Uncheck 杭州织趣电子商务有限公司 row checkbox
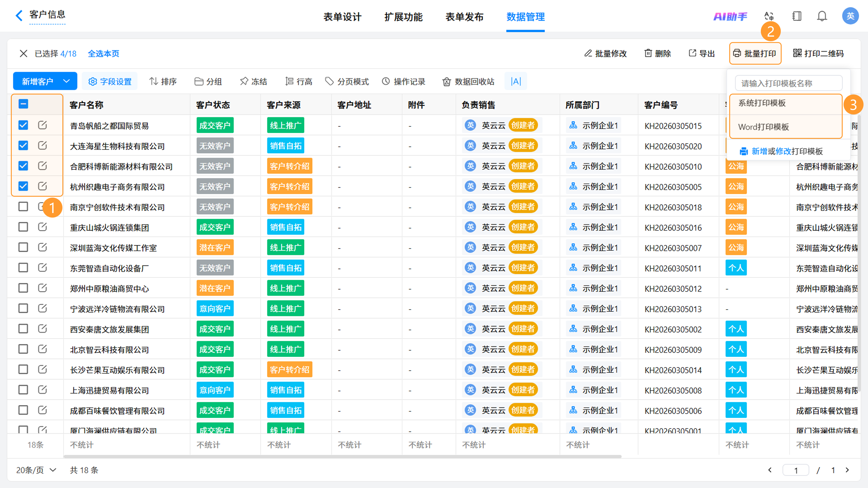 tap(23, 186)
